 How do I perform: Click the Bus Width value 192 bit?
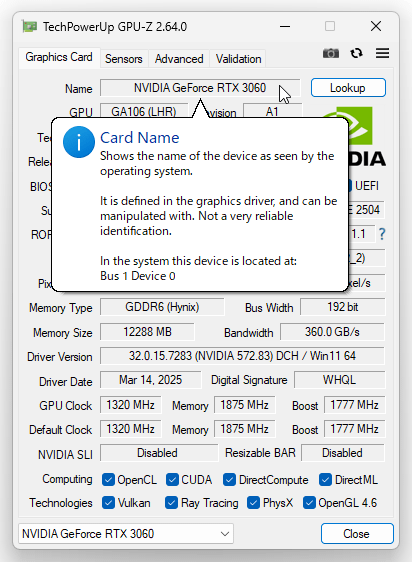pyautogui.click(x=342, y=307)
